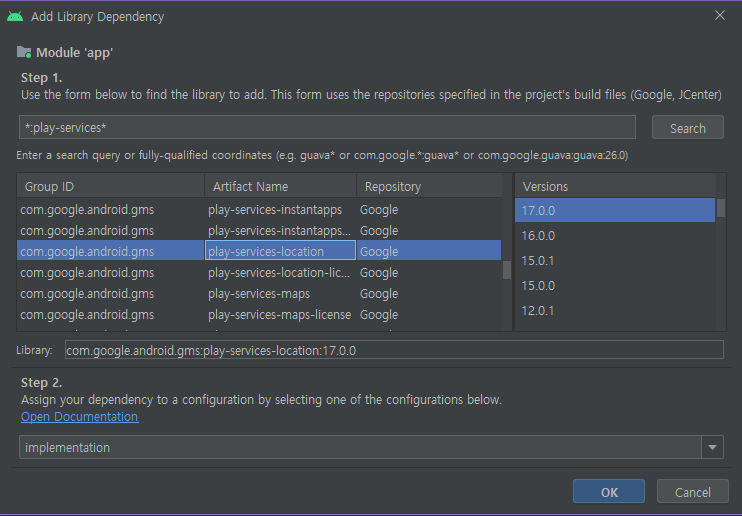
Task: Select version 15.0.1
Action: click(x=615, y=260)
